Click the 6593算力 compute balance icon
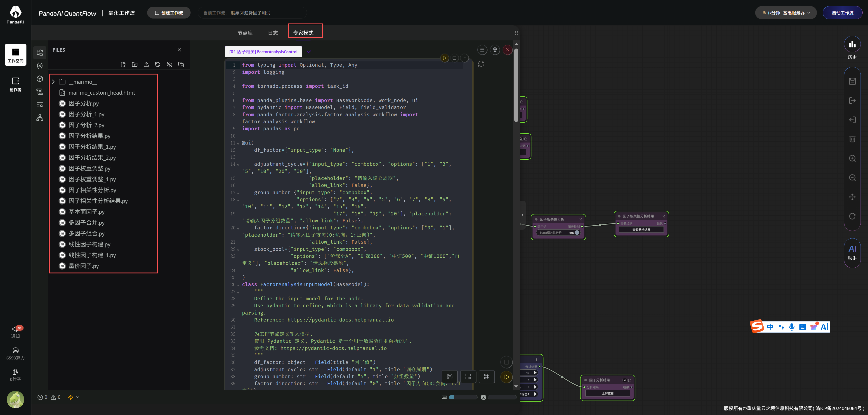 (x=16, y=353)
